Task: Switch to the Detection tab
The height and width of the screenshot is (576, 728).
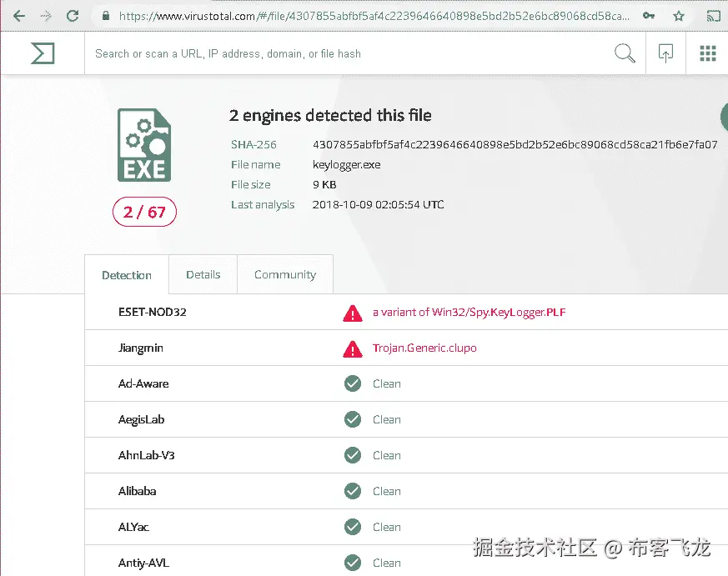Action: click(x=127, y=275)
